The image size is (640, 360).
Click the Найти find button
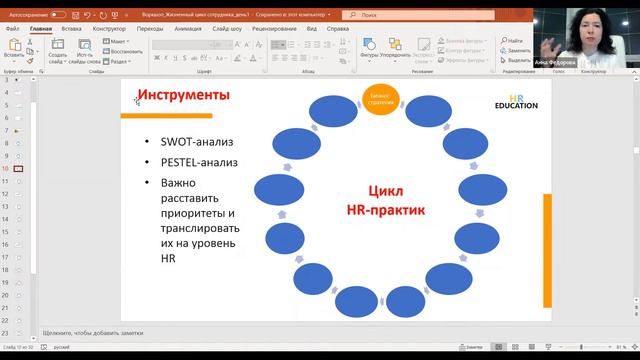point(512,41)
